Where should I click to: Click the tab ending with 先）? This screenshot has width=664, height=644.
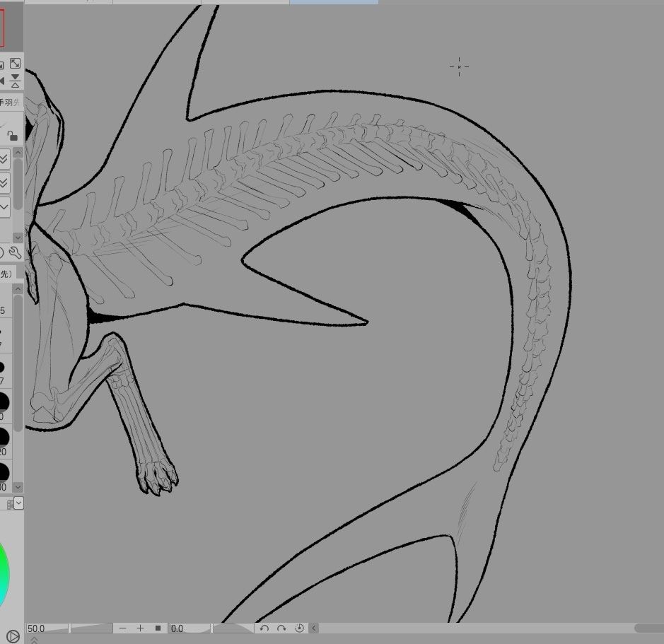[x=7, y=274]
